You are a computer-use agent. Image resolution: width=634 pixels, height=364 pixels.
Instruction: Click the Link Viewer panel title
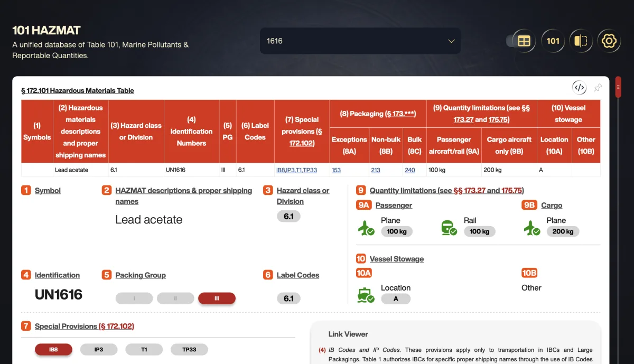pos(348,334)
